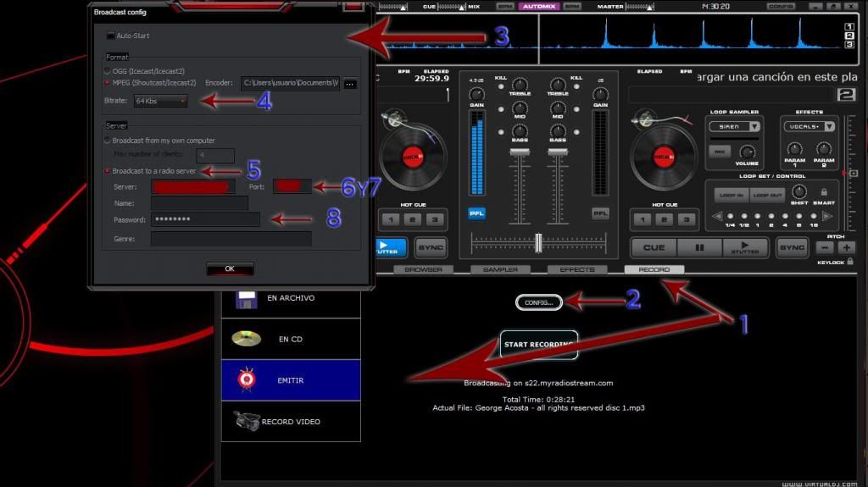The width and height of the screenshot is (868, 487).
Task: Open the Bitrate 64 Kbs dropdown
Action: [x=160, y=101]
